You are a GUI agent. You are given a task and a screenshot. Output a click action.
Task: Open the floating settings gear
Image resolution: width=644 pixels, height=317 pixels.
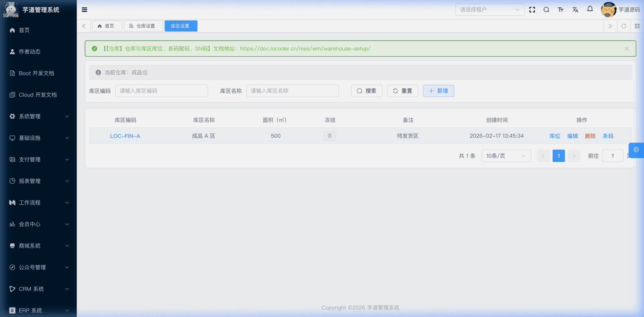(x=636, y=150)
